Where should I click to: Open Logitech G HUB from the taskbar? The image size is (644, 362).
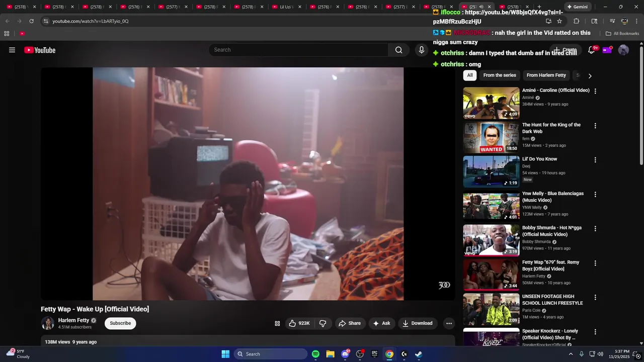tap(404, 354)
